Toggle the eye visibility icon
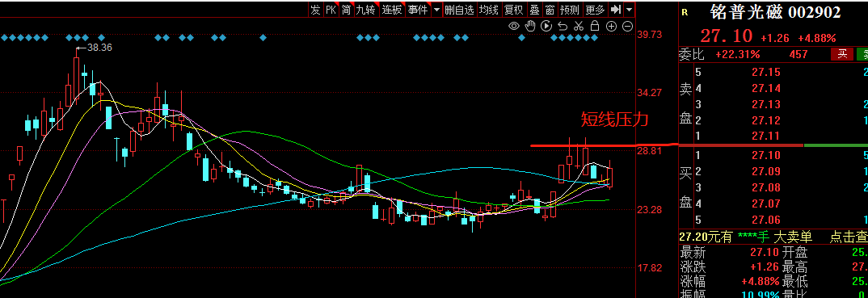 click(x=514, y=25)
